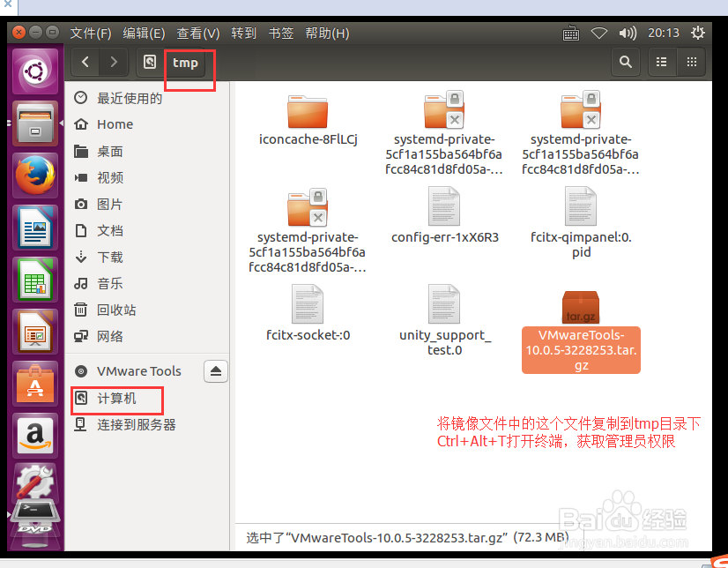Open 回收站 in the sidebar
The image size is (728, 568).
[x=149, y=310]
